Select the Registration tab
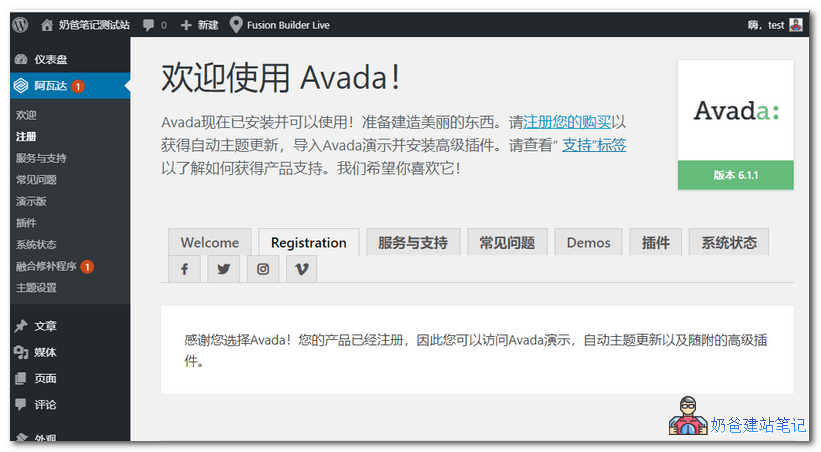Viewport: 821px width, 452px height. [x=309, y=242]
